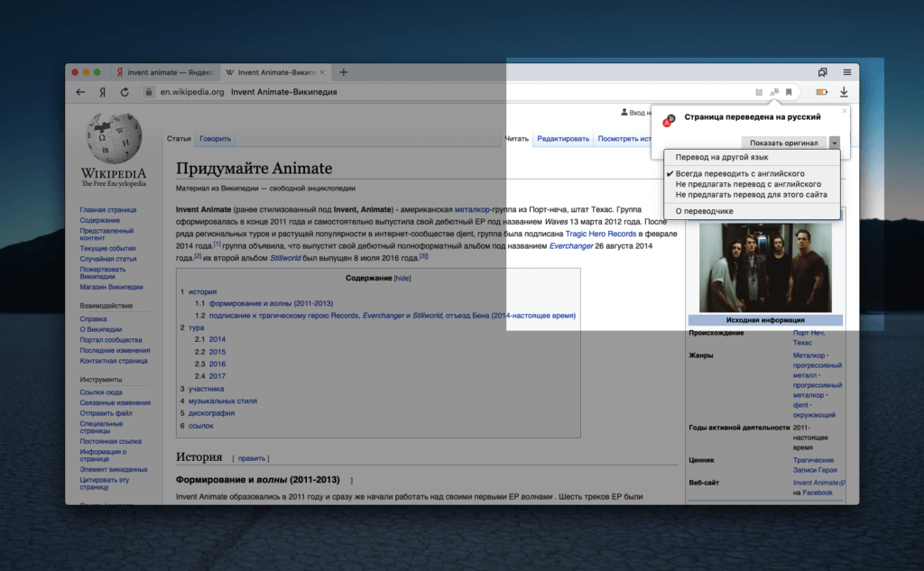Open the 'Stillworld' link in the intro paragraph
The image size is (924, 571).
point(285,258)
